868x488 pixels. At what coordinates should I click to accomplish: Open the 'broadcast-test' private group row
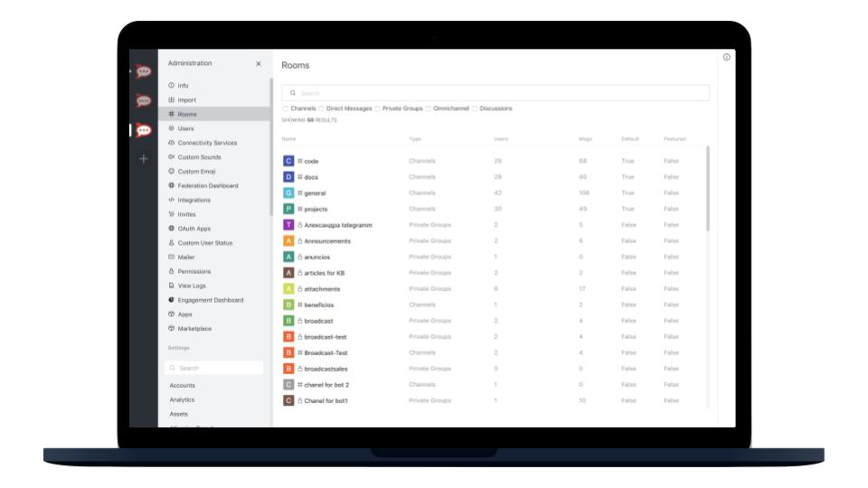493,337
